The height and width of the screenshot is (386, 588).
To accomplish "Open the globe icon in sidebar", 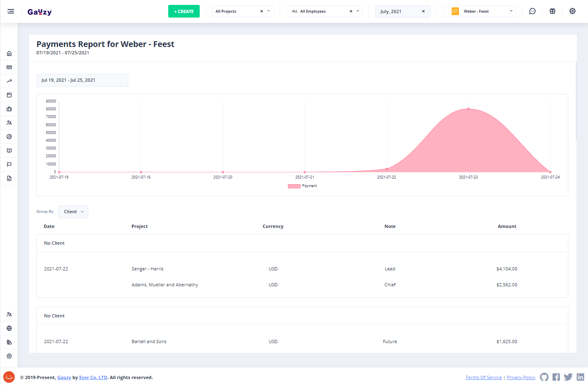I will 9,328.
